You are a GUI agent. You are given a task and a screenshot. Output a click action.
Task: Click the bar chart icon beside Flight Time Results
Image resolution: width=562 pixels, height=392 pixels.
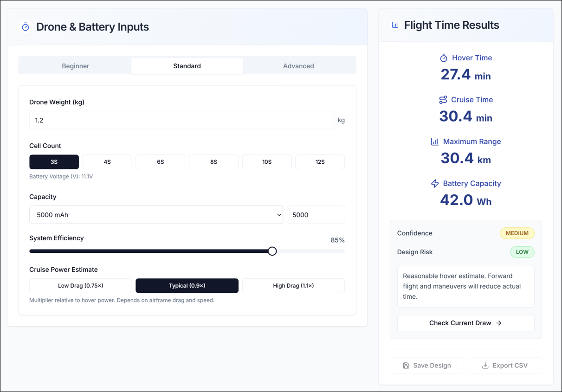pos(395,25)
